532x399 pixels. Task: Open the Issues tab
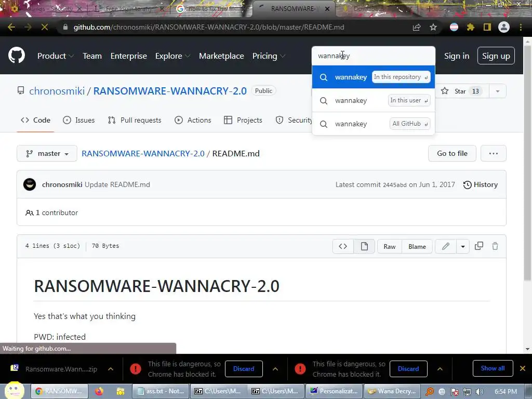coord(79,120)
